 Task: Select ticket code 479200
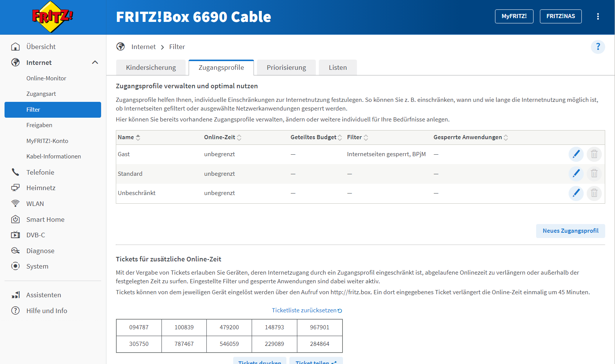coord(229,327)
